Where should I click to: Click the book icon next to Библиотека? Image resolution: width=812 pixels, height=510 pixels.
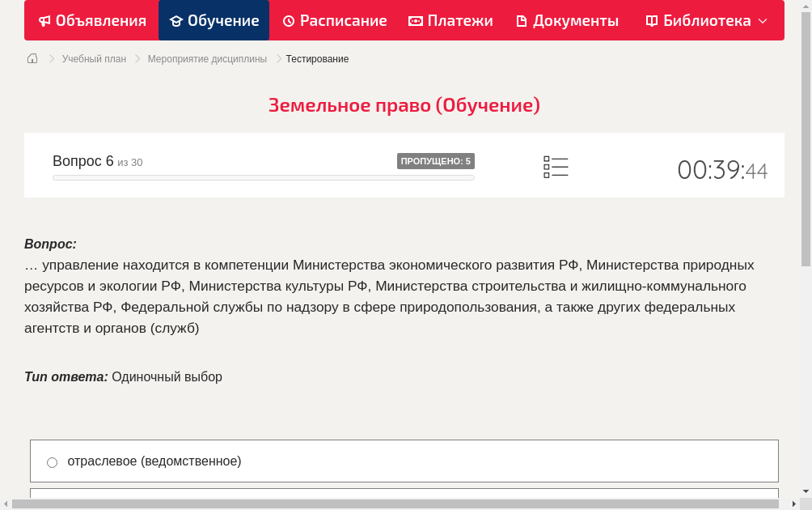tap(652, 20)
